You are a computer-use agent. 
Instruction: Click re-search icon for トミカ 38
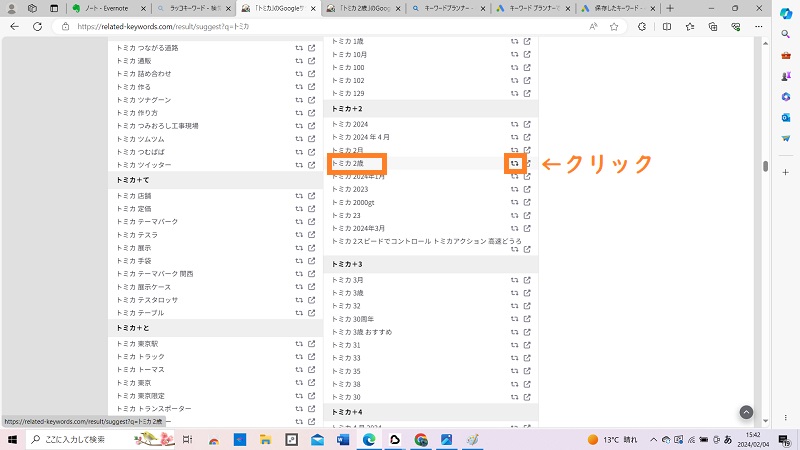tap(514, 384)
